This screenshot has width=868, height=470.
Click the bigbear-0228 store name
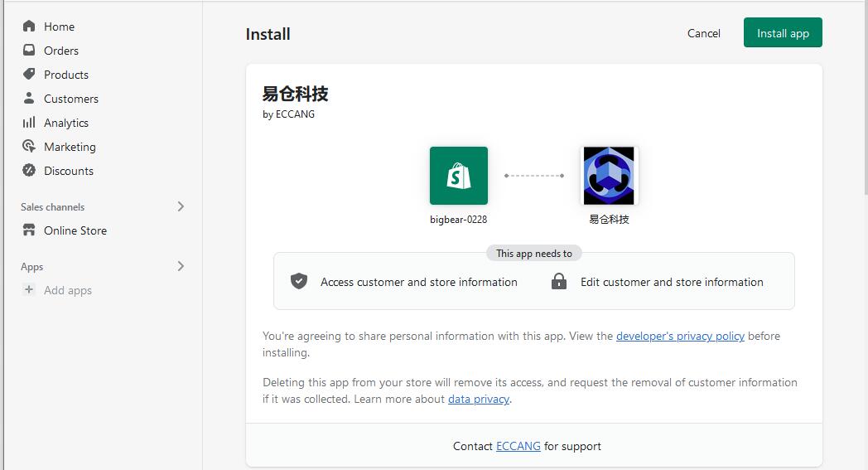click(x=458, y=220)
